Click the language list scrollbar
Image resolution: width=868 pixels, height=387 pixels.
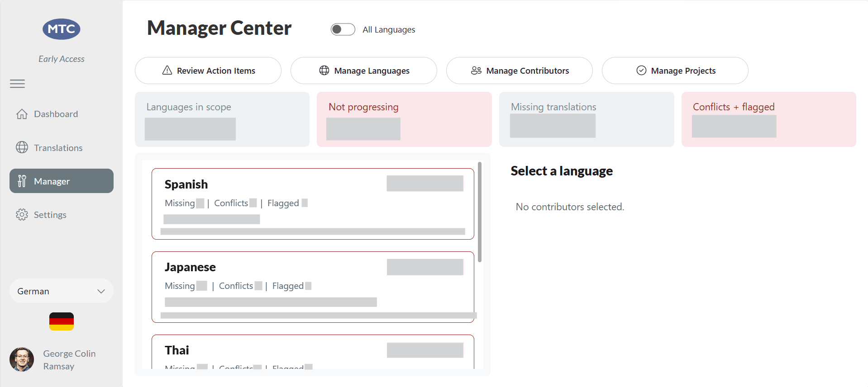480,212
